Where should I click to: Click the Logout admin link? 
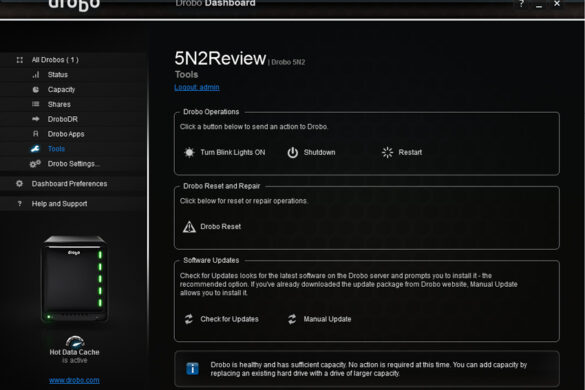(197, 87)
